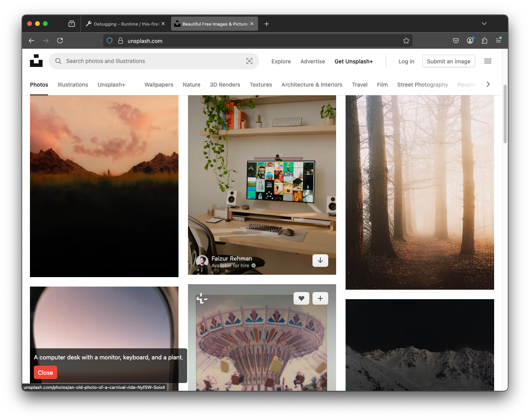The width and height of the screenshot is (530, 420).
Task: Like the carnival ride photo
Action: (301, 298)
